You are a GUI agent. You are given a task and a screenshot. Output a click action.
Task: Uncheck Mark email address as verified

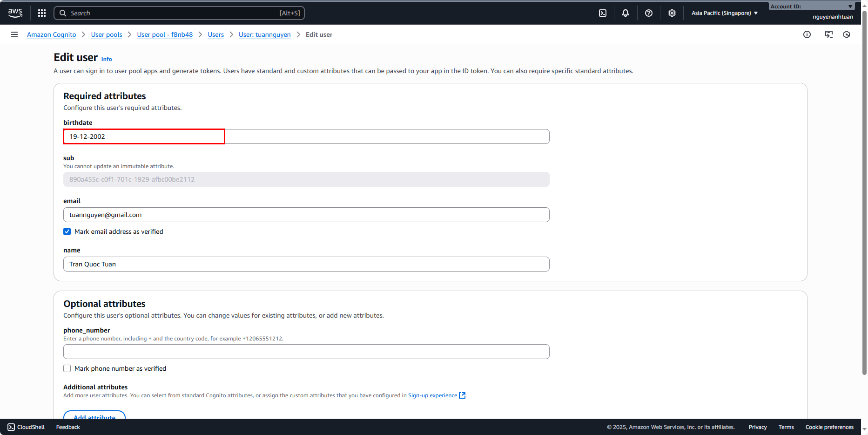[x=67, y=231]
